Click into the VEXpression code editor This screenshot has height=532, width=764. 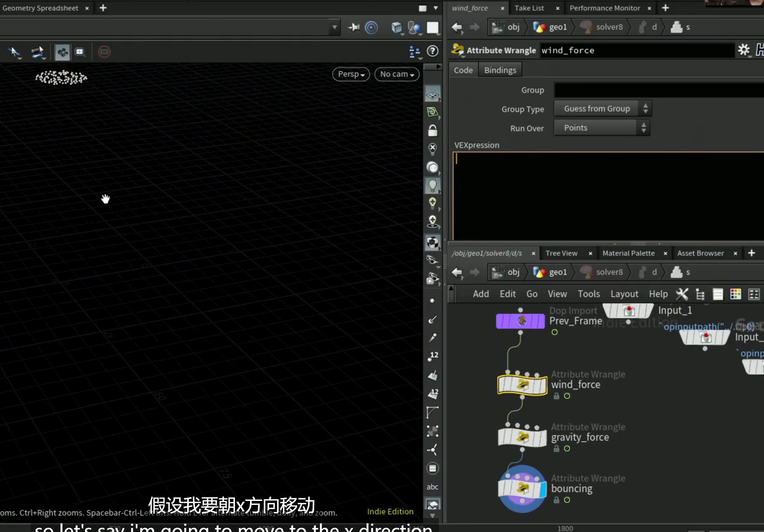(x=608, y=196)
